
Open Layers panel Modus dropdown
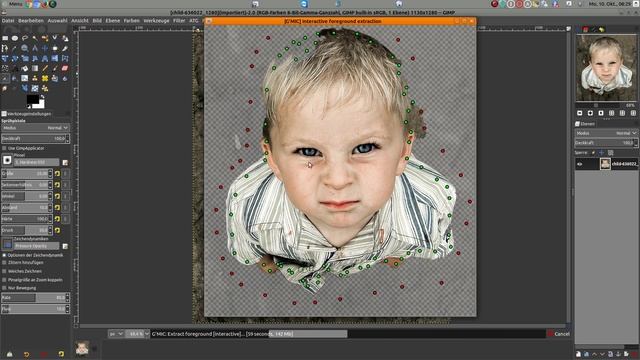coord(606,133)
